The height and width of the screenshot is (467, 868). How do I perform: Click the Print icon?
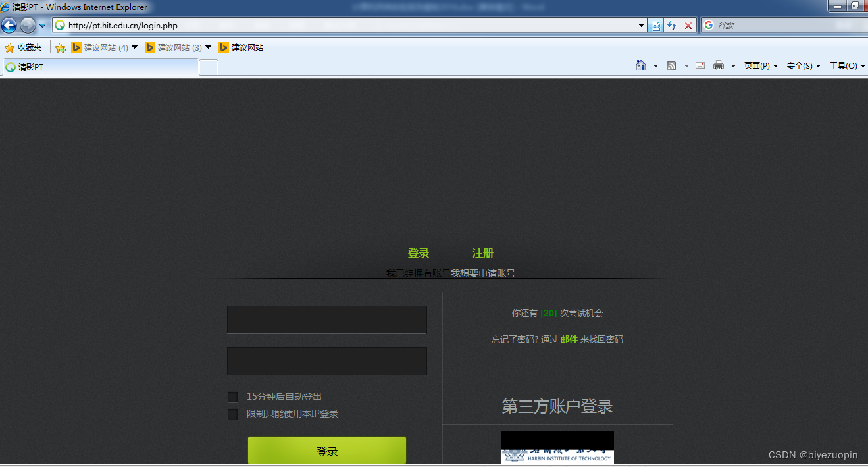718,65
